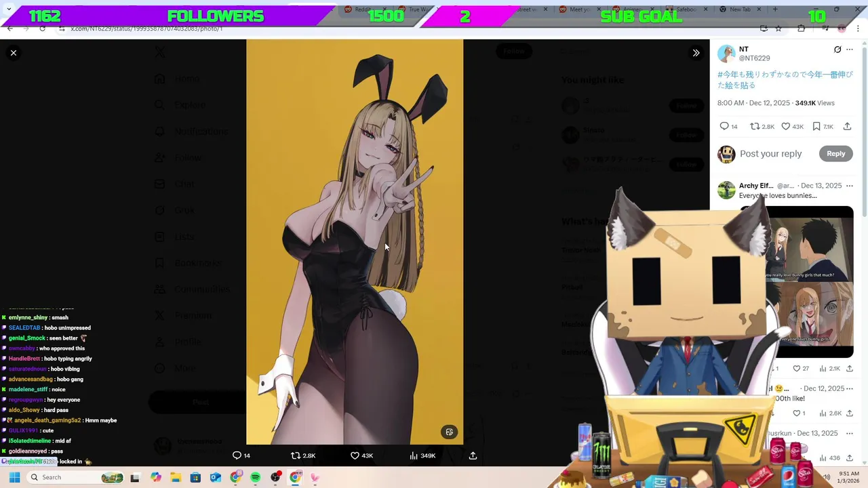Image resolution: width=868 pixels, height=488 pixels.
Task: Open NT's profile avatar
Action: tap(726, 54)
